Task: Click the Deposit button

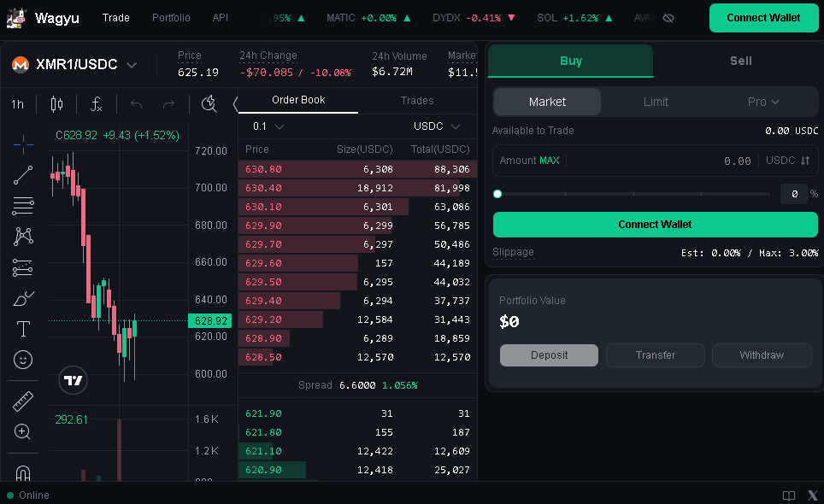Action: click(x=549, y=355)
